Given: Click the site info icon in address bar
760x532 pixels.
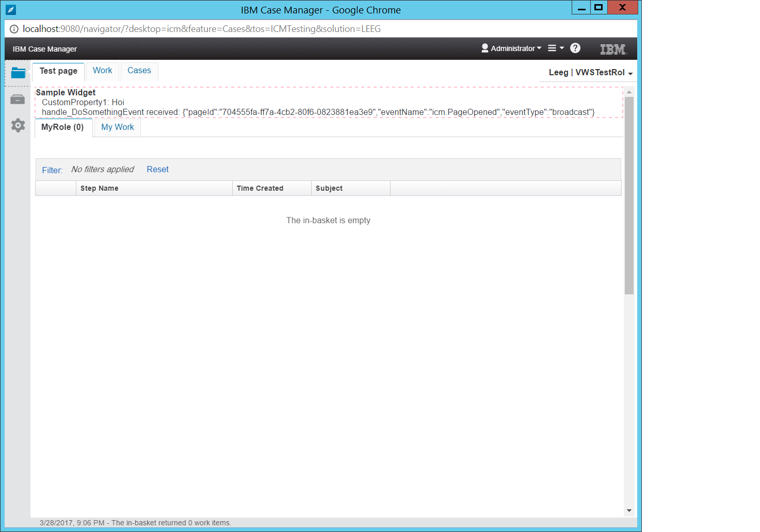Looking at the screenshot, I should [x=14, y=29].
